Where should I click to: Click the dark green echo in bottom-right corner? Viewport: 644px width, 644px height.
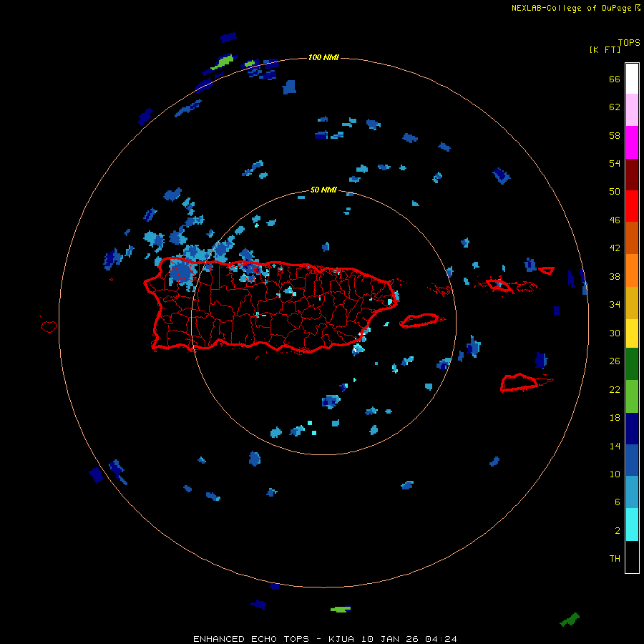coord(570,619)
